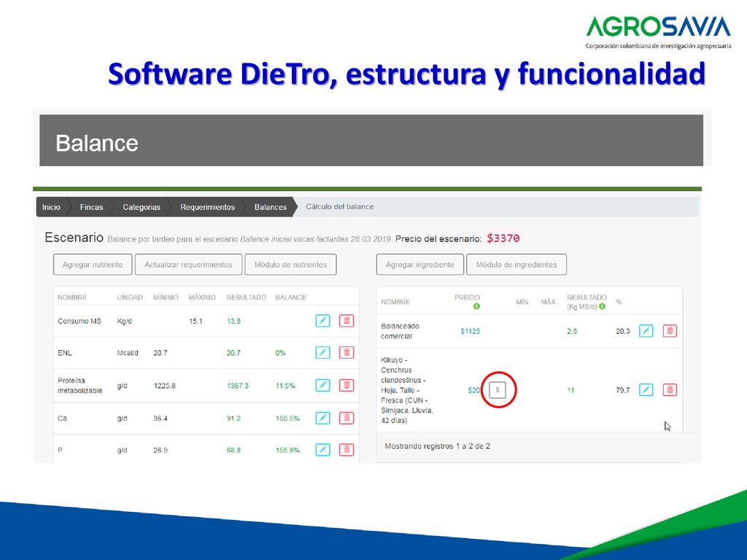The height and width of the screenshot is (560, 747).
Task: Go to Inicio breadcrumb
Action: pos(51,207)
